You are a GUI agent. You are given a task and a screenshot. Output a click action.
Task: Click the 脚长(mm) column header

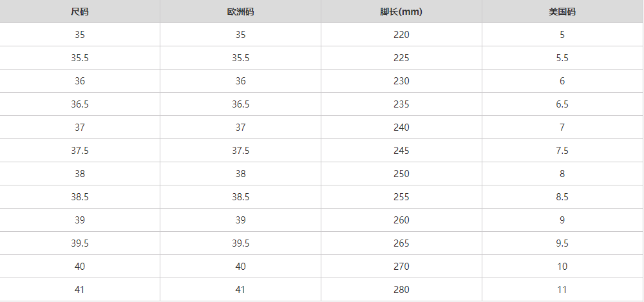click(401, 12)
